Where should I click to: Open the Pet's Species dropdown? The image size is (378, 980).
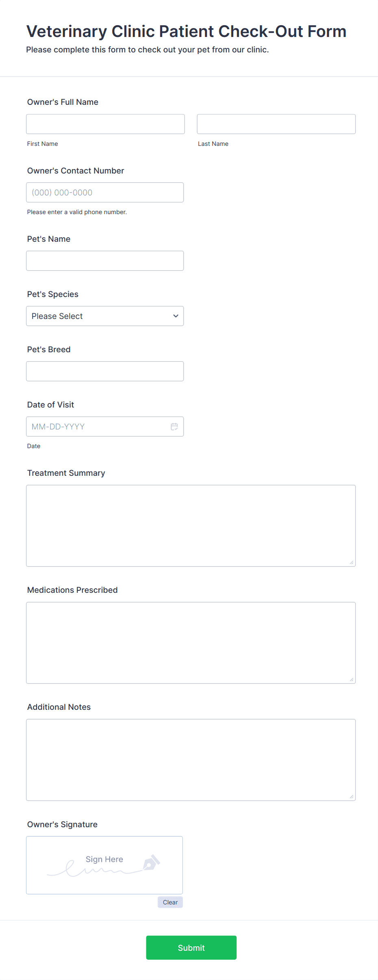pos(105,316)
